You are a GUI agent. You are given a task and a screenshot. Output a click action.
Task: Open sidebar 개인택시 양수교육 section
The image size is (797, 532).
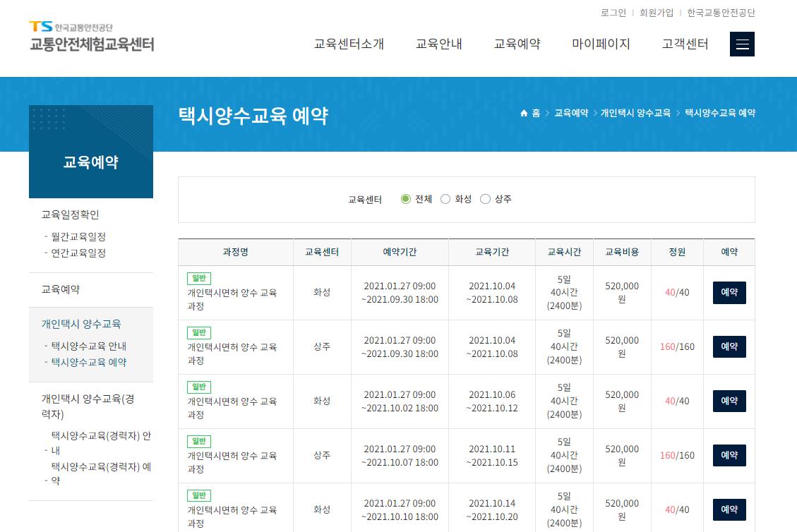pyautogui.click(x=81, y=324)
